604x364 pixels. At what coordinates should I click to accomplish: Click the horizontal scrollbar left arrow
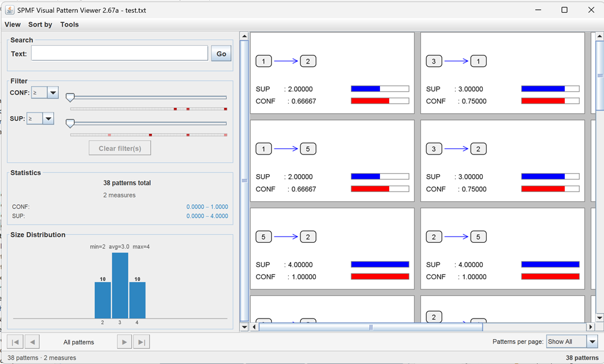(254, 327)
